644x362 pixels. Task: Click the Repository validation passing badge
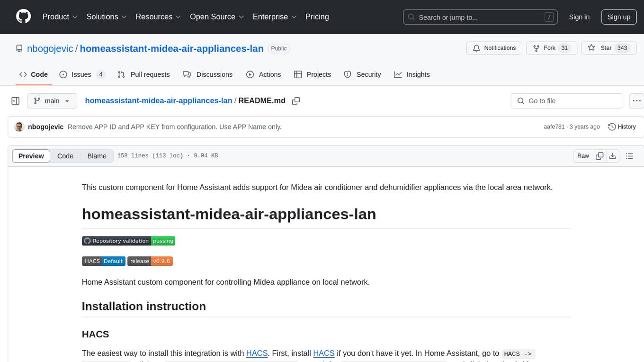[129, 241]
